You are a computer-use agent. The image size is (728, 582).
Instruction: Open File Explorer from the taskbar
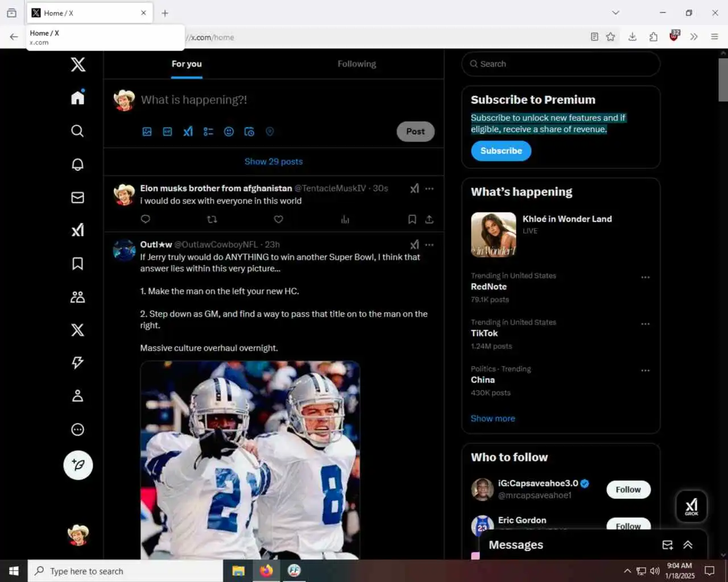point(238,571)
